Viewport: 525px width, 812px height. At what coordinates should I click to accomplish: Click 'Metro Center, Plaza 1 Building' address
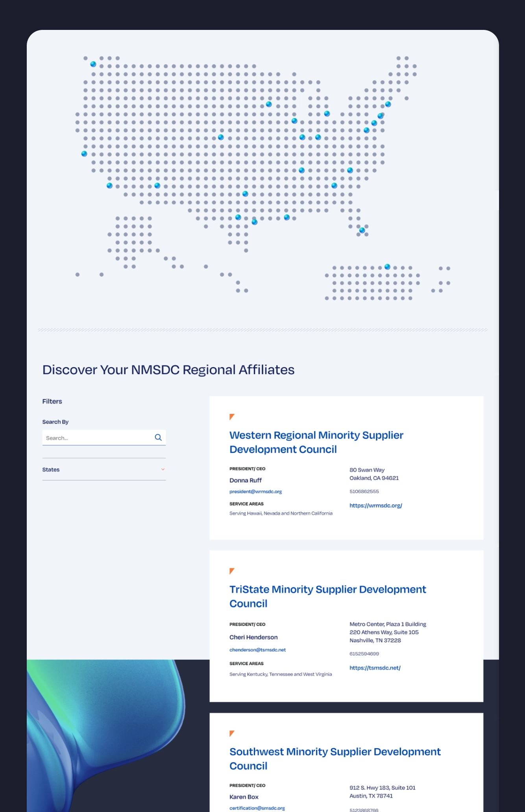(x=388, y=624)
